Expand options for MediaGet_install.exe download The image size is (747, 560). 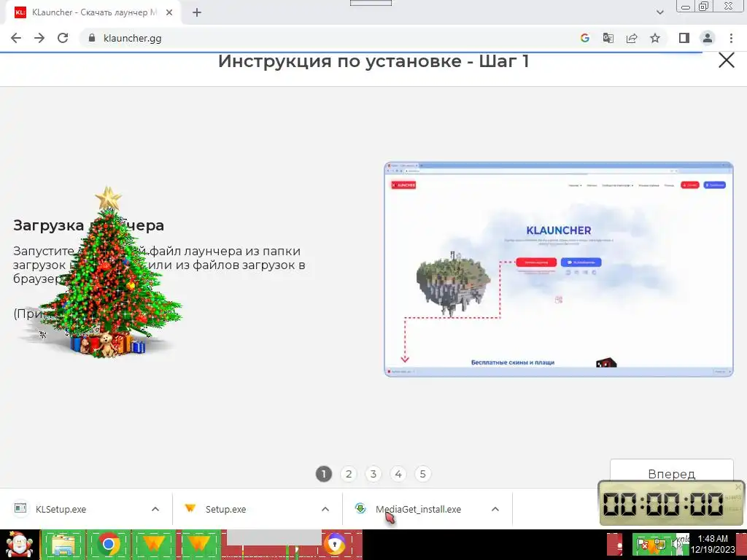click(x=495, y=509)
